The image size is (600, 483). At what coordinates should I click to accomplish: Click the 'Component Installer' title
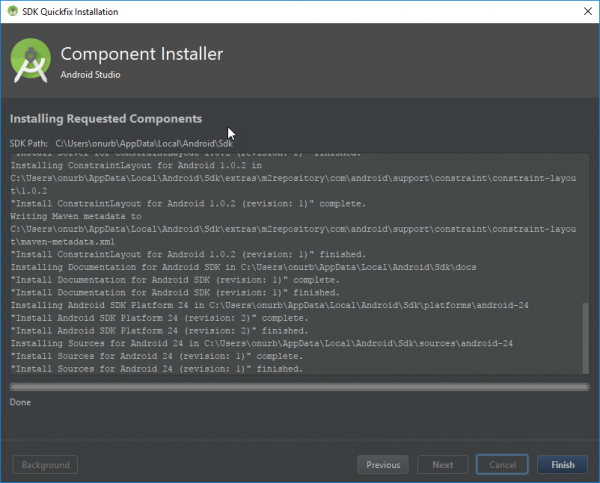tap(142, 54)
